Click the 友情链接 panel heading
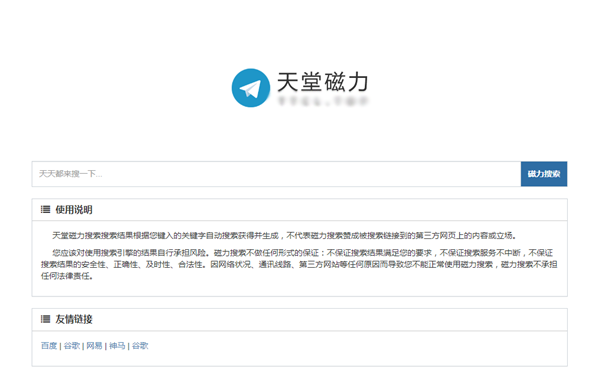The height and width of the screenshot is (367, 600). [74, 319]
